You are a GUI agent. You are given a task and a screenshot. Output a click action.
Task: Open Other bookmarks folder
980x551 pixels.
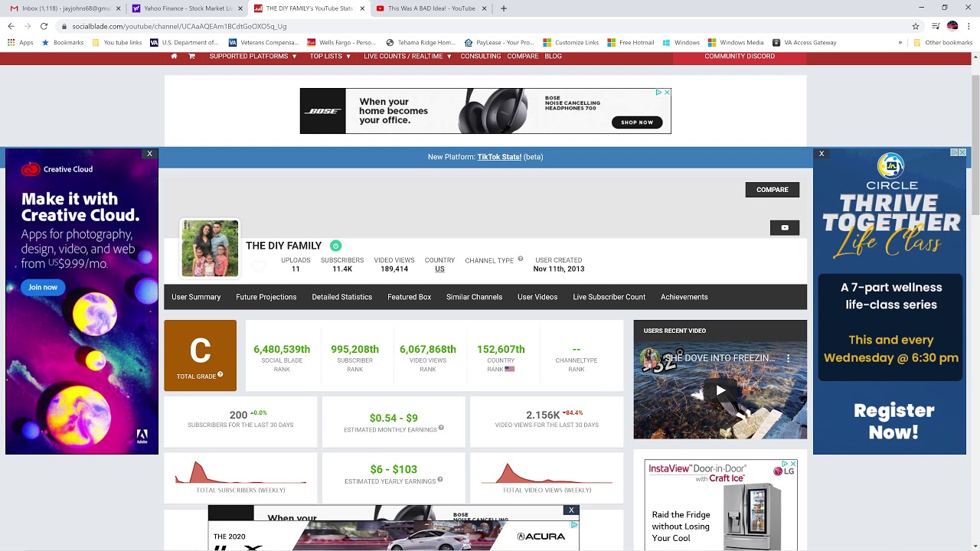click(942, 43)
